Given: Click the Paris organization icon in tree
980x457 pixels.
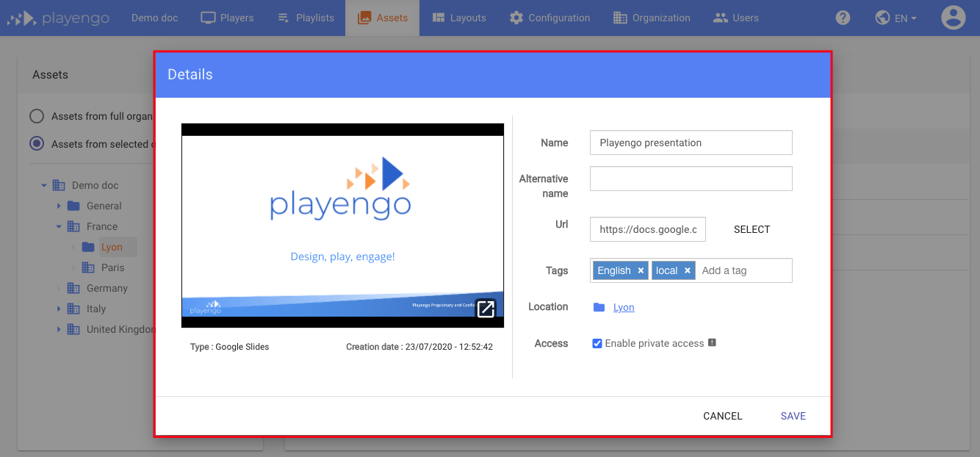Looking at the screenshot, I should [x=88, y=267].
